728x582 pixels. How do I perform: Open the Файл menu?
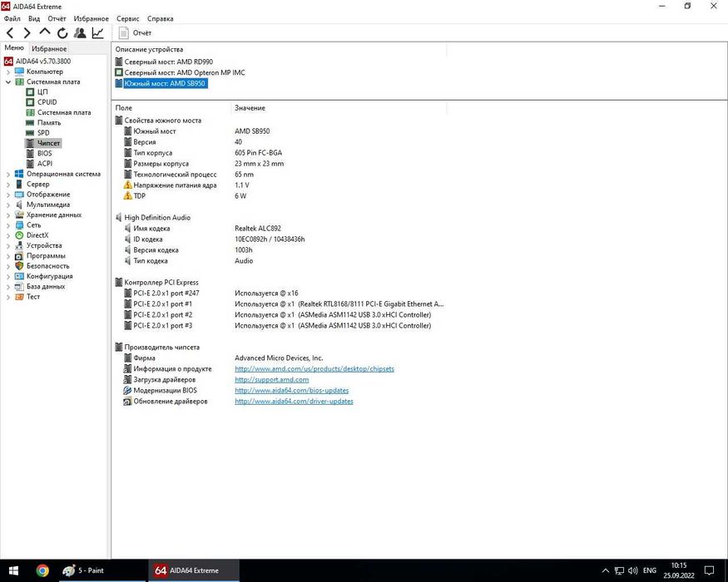click(x=12, y=18)
